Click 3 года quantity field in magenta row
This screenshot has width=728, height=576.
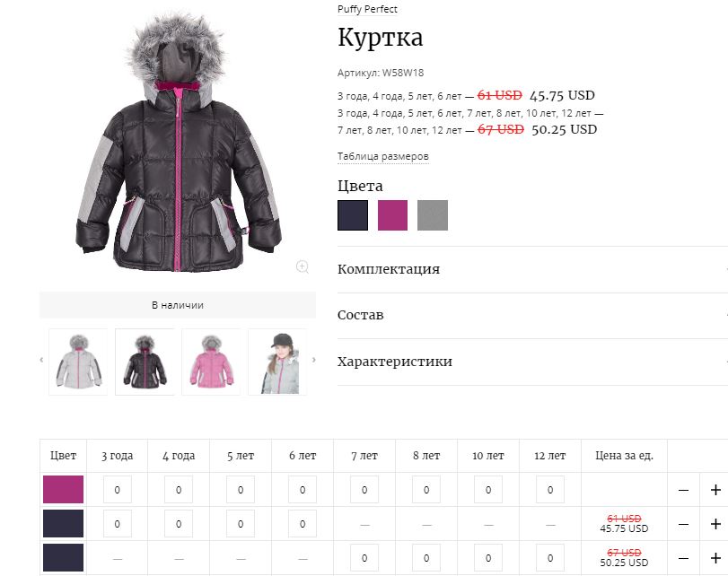(x=117, y=490)
